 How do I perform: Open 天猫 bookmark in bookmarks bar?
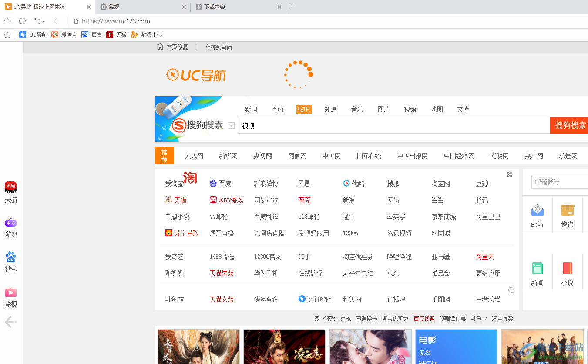117,35
